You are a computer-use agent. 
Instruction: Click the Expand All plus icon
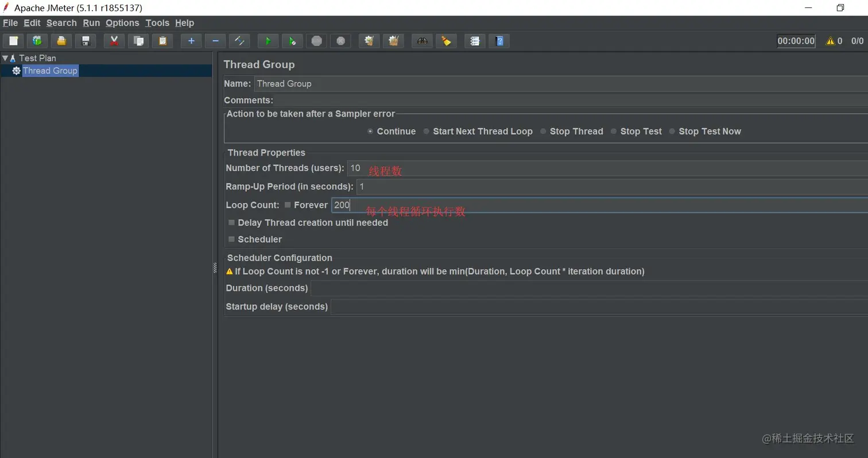point(191,41)
